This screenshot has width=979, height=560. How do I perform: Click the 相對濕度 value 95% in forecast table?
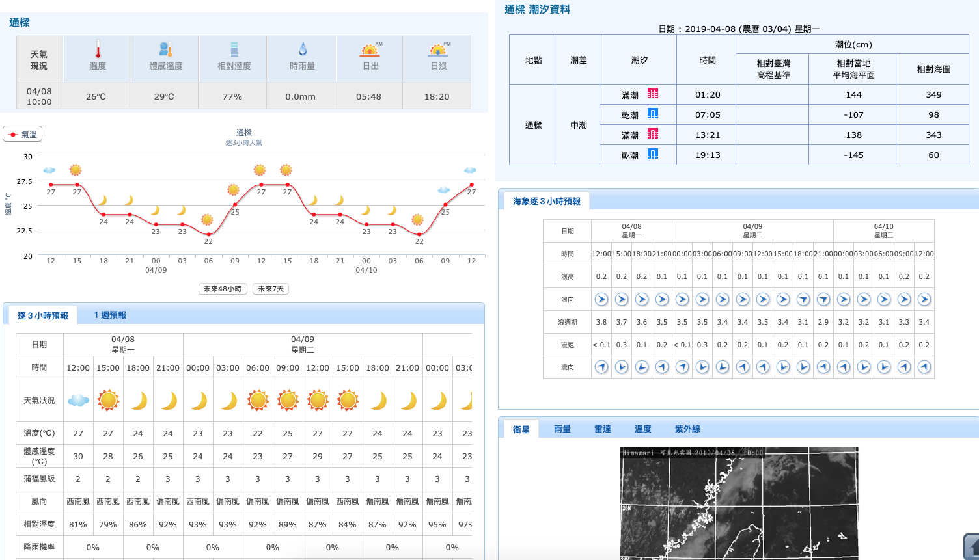[x=437, y=524]
